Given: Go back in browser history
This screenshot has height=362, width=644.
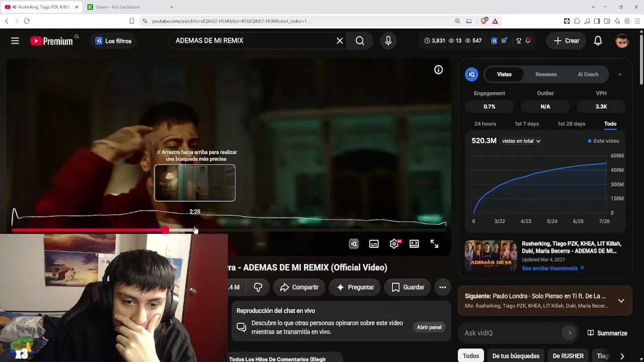Looking at the screenshot, I should pyautogui.click(x=7, y=21).
